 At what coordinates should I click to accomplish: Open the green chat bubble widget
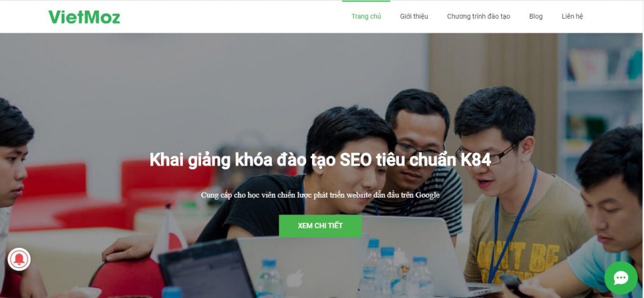coord(621,278)
